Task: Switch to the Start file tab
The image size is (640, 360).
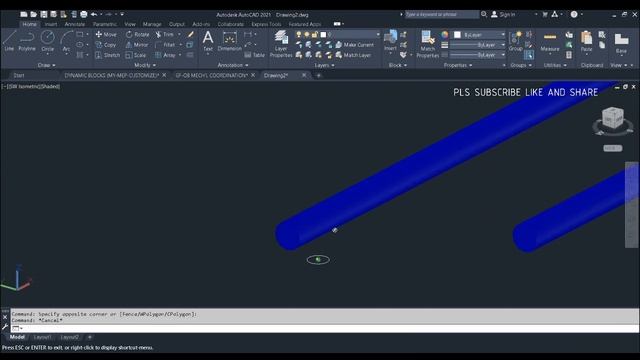Action: point(19,76)
